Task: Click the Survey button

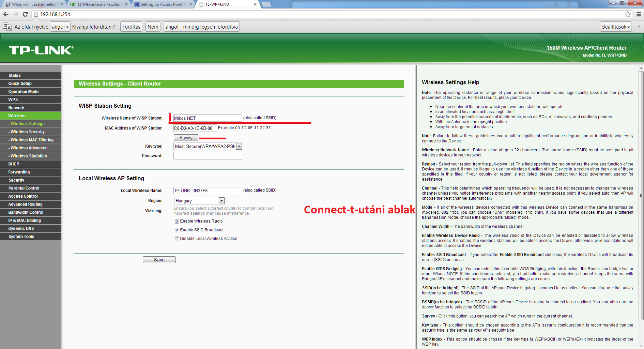Action: [x=186, y=138]
